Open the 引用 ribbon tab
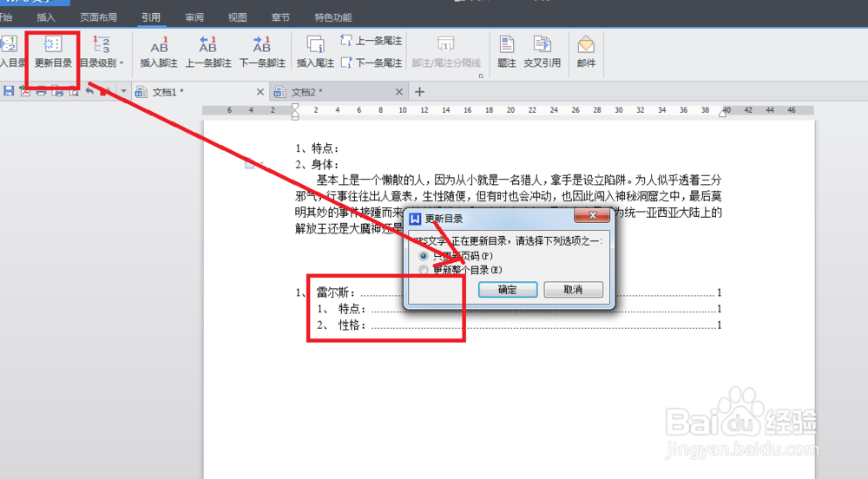Viewport: 868px width, 479px height. click(x=150, y=17)
